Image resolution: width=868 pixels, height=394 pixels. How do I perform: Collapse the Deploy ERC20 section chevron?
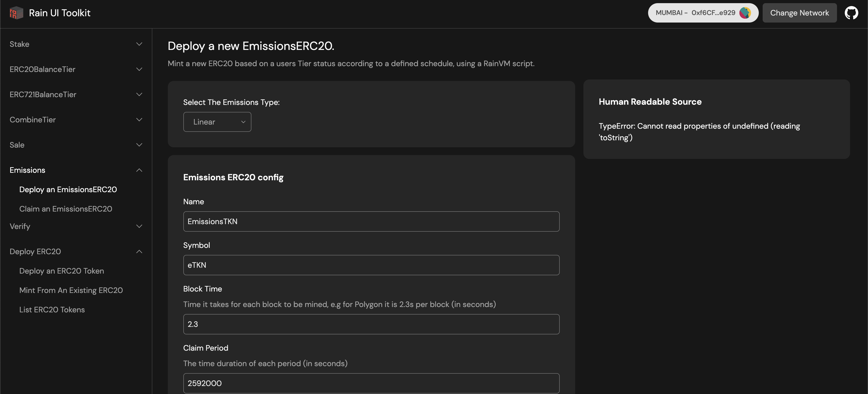tap(139, 252)
